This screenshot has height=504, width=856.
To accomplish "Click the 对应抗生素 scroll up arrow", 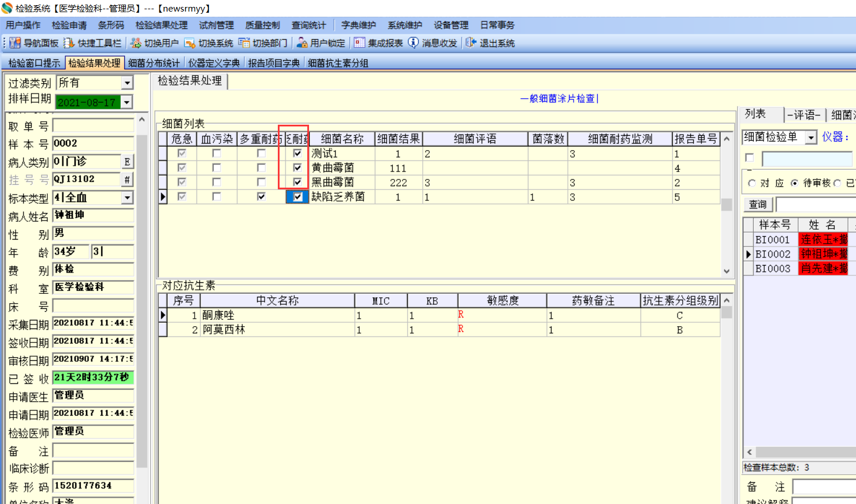I will click(727, 301).
